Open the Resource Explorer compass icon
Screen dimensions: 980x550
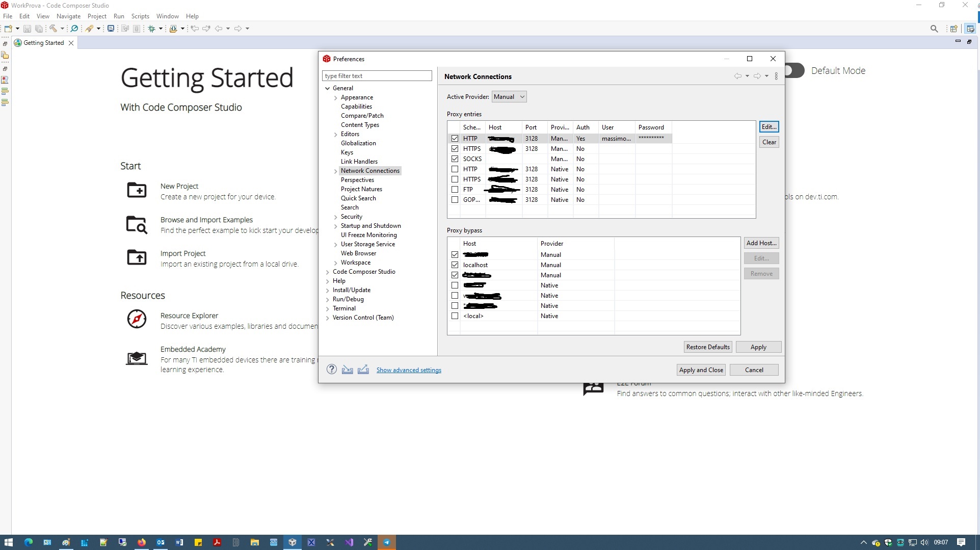click(137, 319)
